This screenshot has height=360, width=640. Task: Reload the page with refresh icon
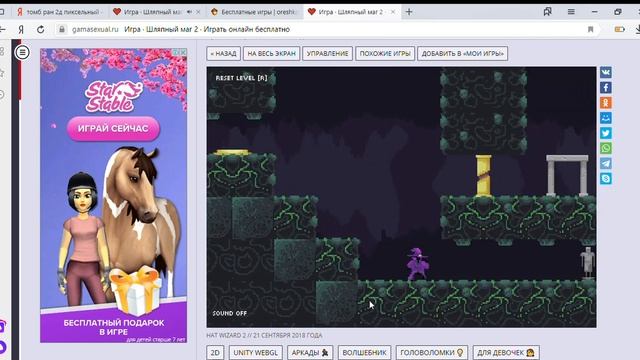coord(40,29)
